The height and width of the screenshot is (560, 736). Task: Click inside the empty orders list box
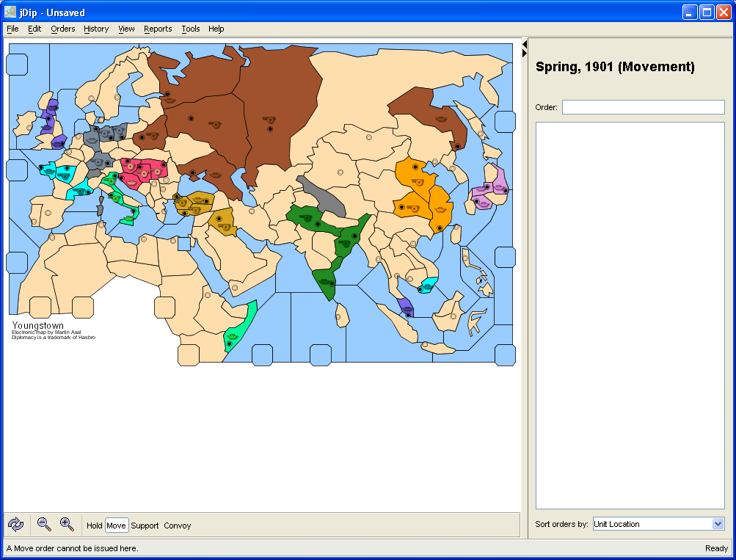(630, 316)
